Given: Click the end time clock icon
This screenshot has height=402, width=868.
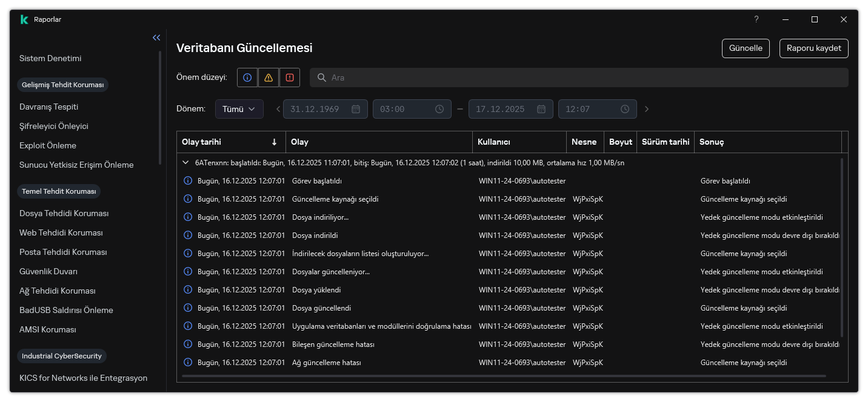Looking at the screenshot, I should [625, 109].
